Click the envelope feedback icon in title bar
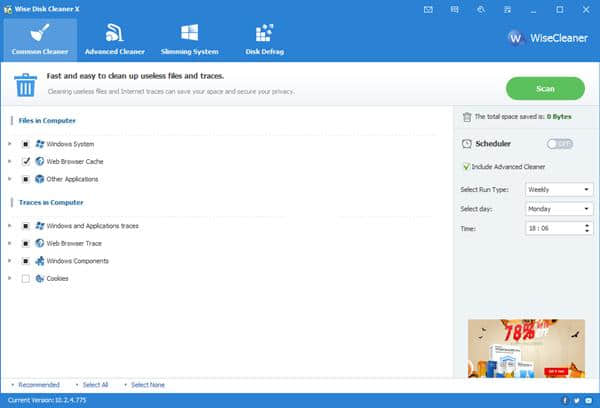This screenshot has width=600, height=408. [428, 8]
